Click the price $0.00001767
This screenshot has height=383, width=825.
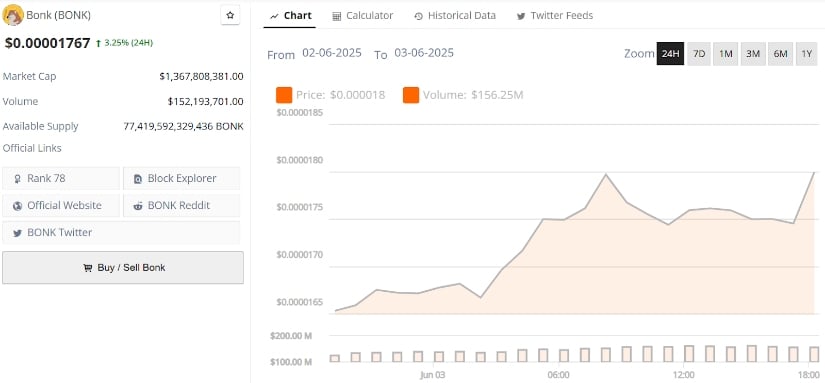point(48,43)
